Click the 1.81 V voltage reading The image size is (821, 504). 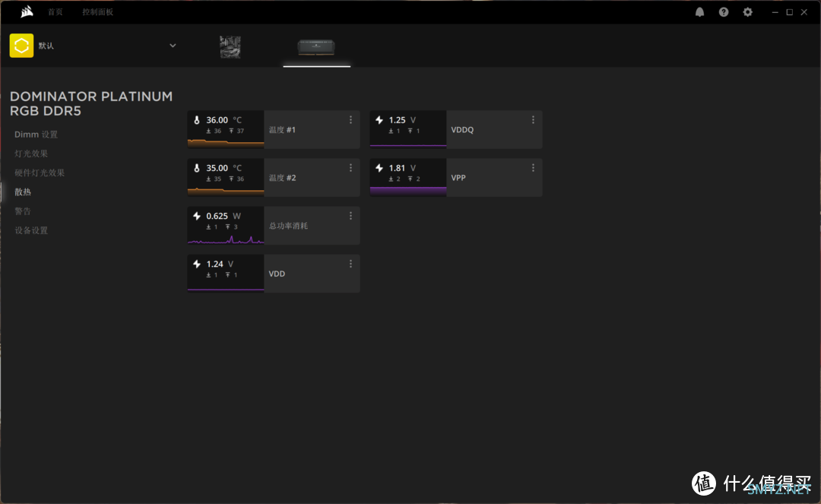[402, 168]
